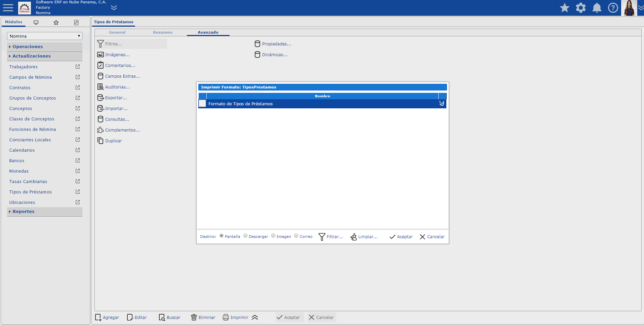This screenshot has height=325, width=644.
Task: Expand user menu chevron beside avatar
Action: (x=641, y=8)
